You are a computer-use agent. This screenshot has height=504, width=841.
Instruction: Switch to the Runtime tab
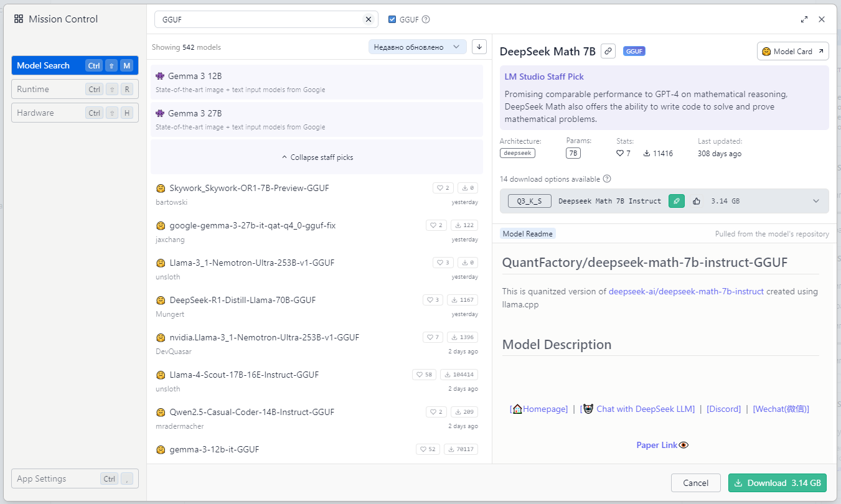tap(75, 89)
